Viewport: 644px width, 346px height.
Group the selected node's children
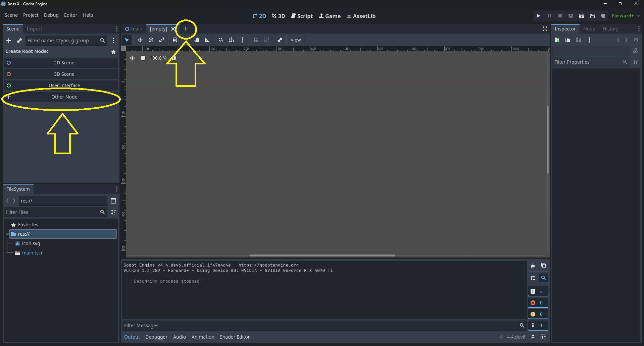[x=266, y=40]
